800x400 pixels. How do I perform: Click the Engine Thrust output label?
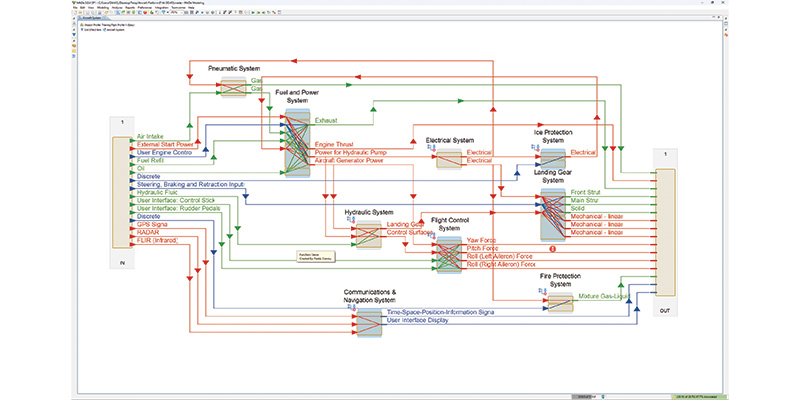click(334, 144)
